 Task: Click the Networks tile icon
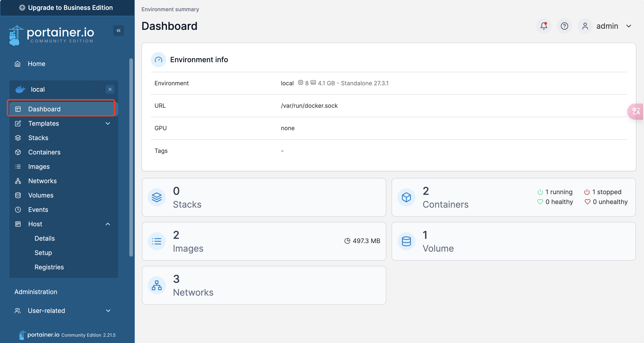point(157,285)
